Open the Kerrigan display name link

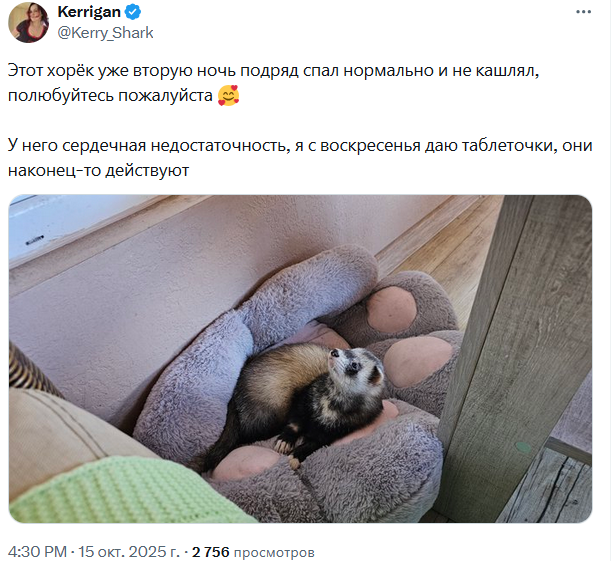click(x=89, y=12)
